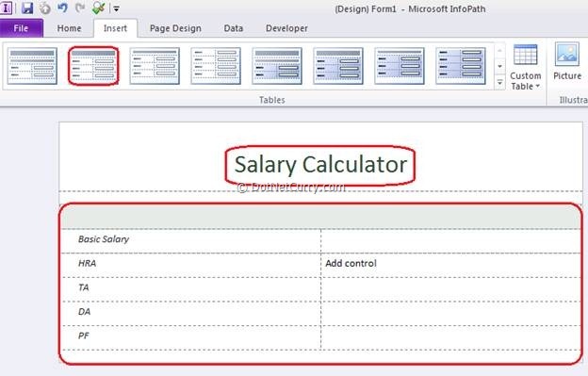588x376 pixels.
Task: Pick the eighth table layout thumbnail
Action: coord(461,66)
